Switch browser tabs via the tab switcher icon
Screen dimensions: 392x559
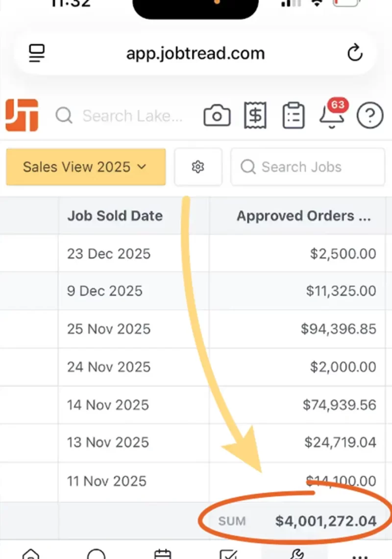point(36,53)
